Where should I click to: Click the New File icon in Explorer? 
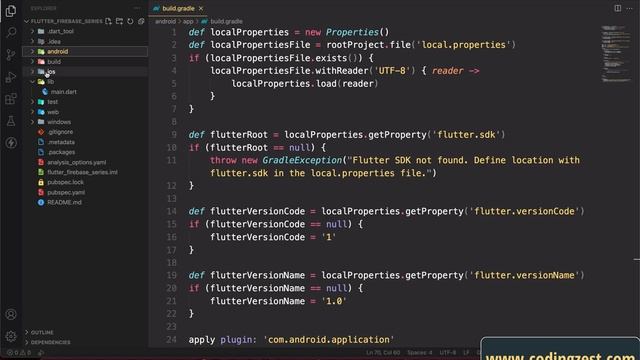(x=108, y=21)
